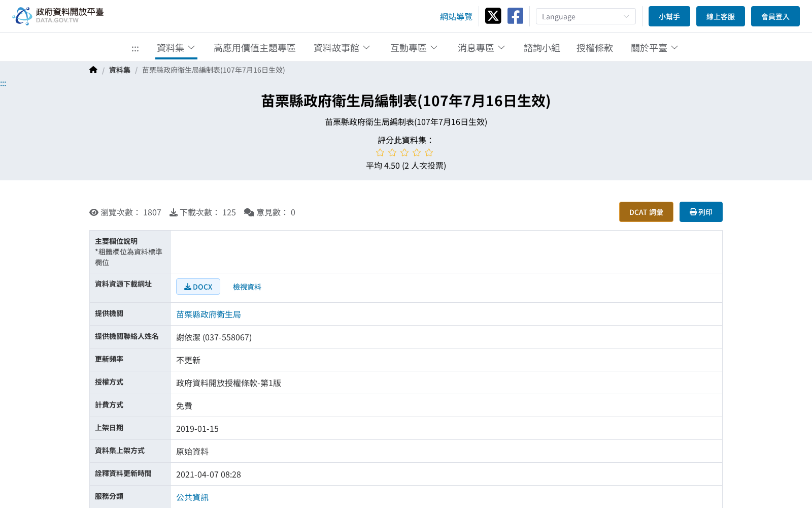Viewport: 812px width, 508px height.
Task: Click the DATA.GOV.TW site logo
Action: 58,16
